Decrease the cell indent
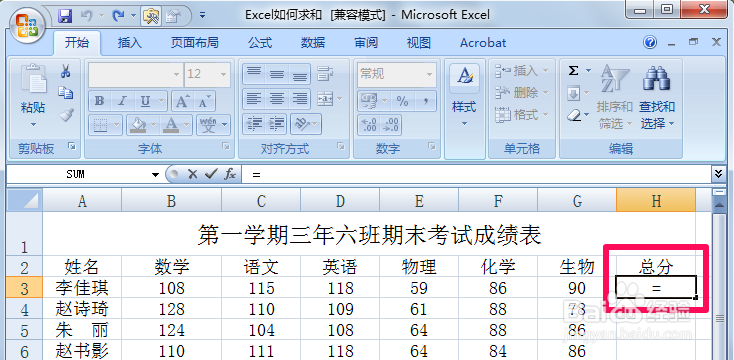 (254, 124)
